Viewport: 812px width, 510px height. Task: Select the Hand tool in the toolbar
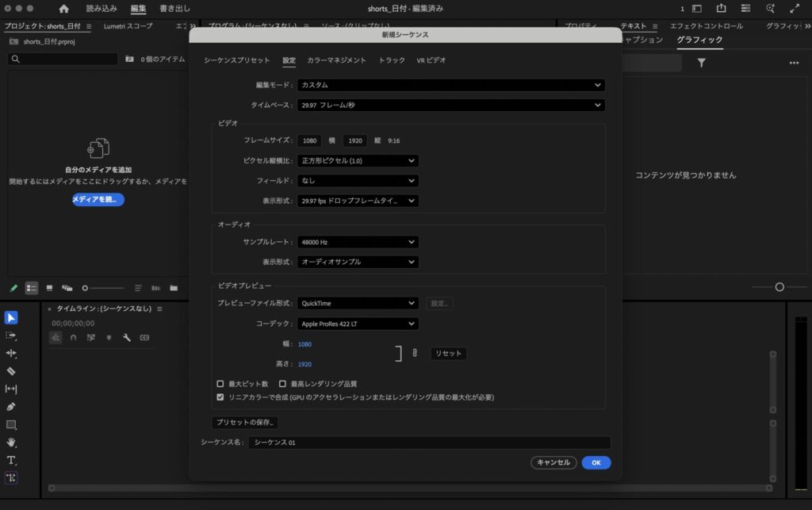point(11,442)
